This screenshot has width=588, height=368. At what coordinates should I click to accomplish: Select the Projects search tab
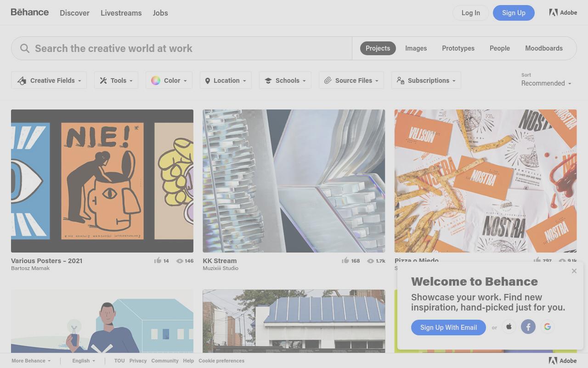click(x=378, y=48)
